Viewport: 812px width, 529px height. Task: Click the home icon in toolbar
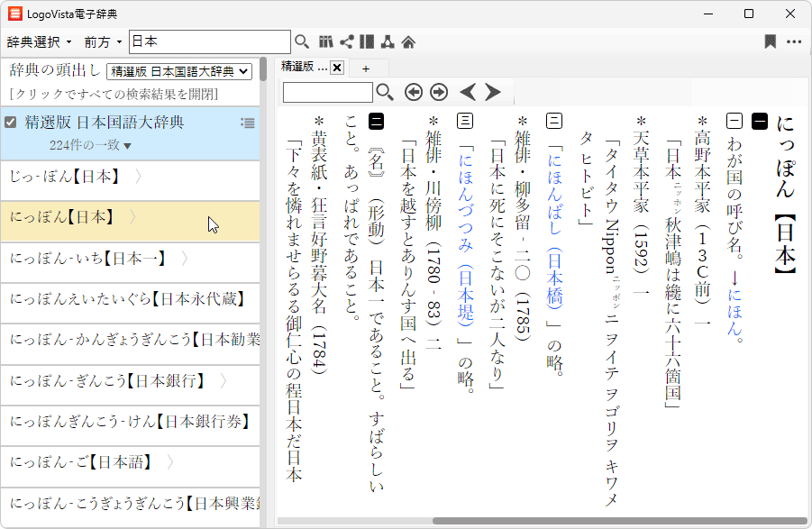408,41
